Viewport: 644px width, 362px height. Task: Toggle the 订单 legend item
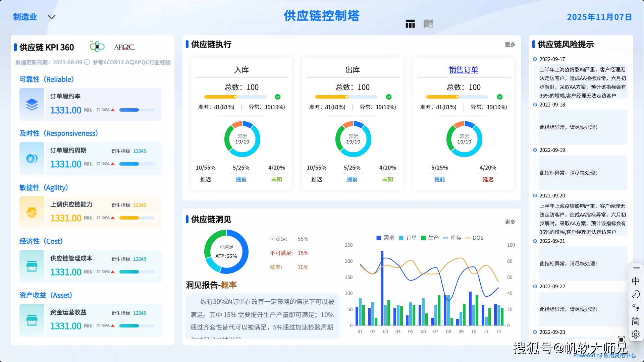(x=408, y=238)
